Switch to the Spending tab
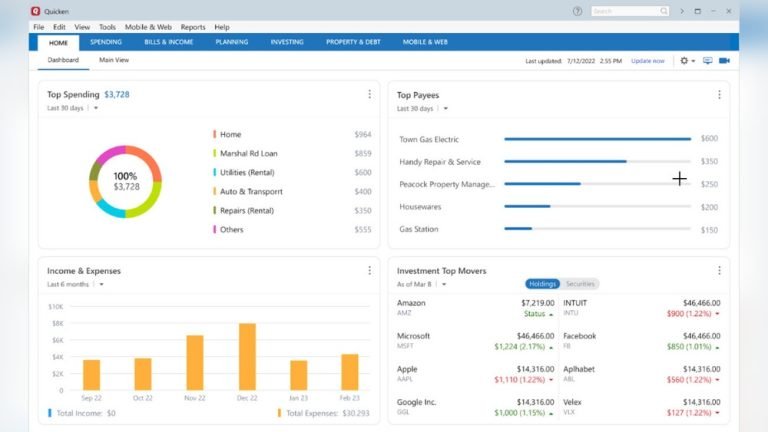Image resolution: width=768 pixels, height=432 pixels. pos(106,42)
